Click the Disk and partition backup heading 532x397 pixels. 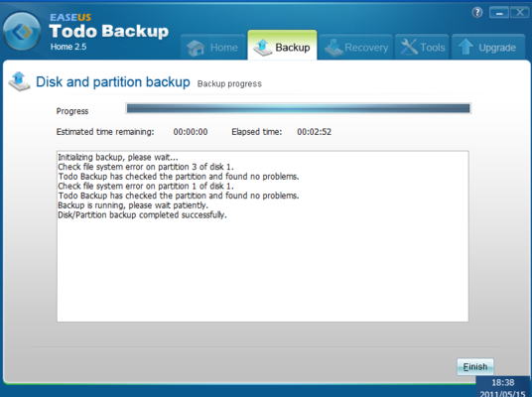113,81
